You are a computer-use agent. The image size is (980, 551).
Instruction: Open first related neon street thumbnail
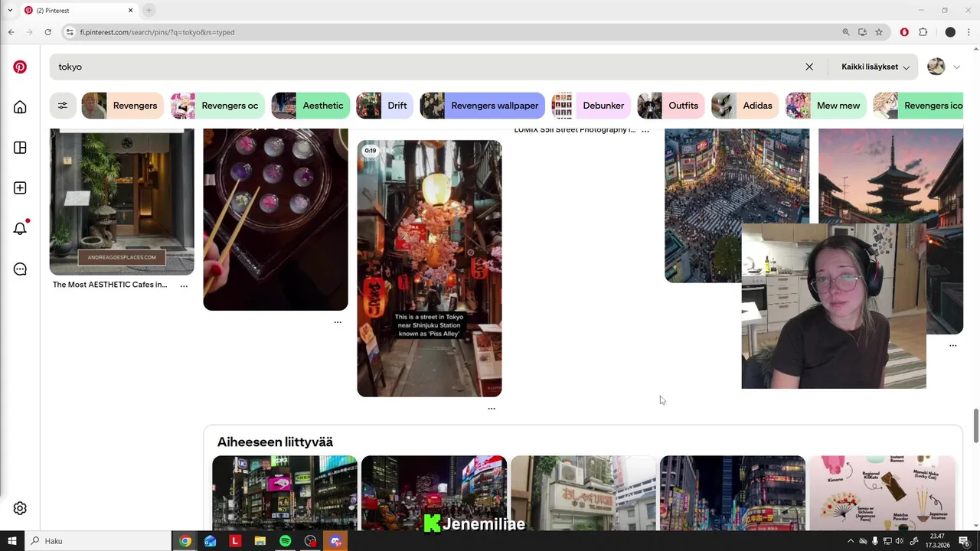[285, 493]
